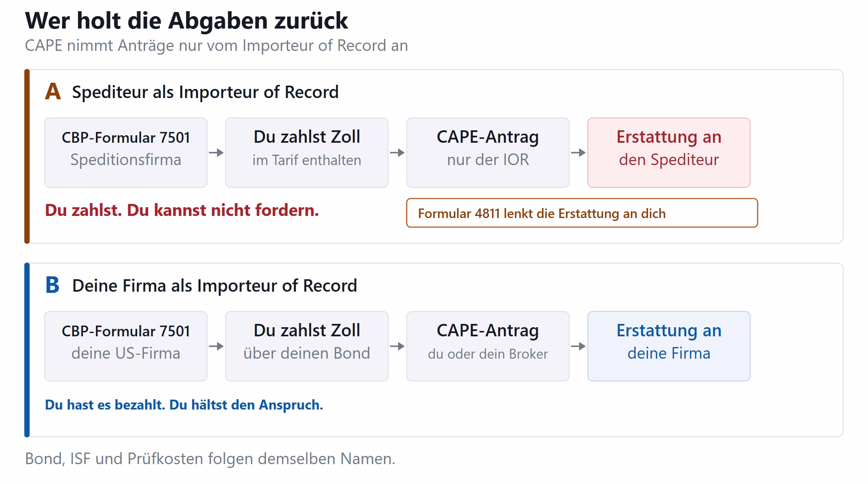The width and height of the screenshot is (868, 484).
Task: Click the 'Du zahlst Zoll über deinen Bond' box
Action: click(x=307, y=346)
